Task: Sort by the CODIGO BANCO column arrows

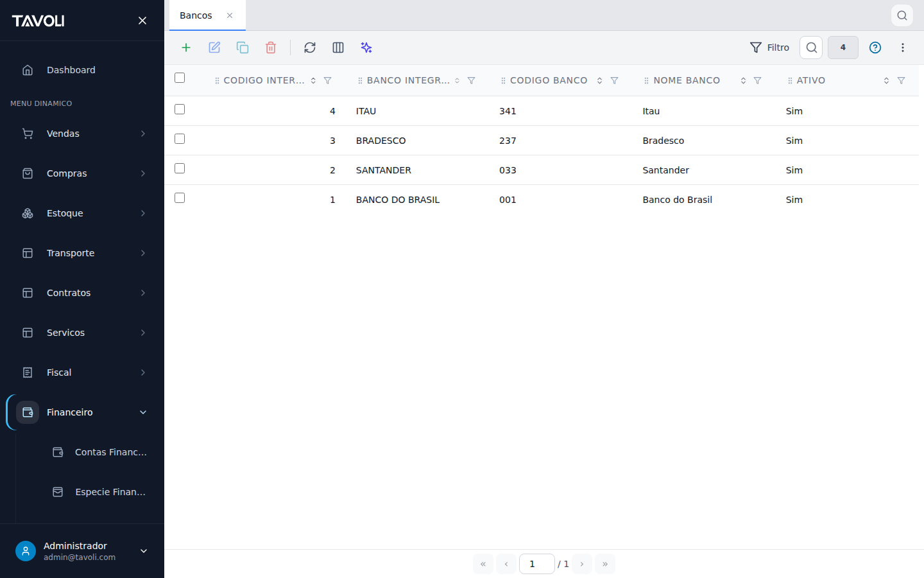Action: (x=599, y=80)
